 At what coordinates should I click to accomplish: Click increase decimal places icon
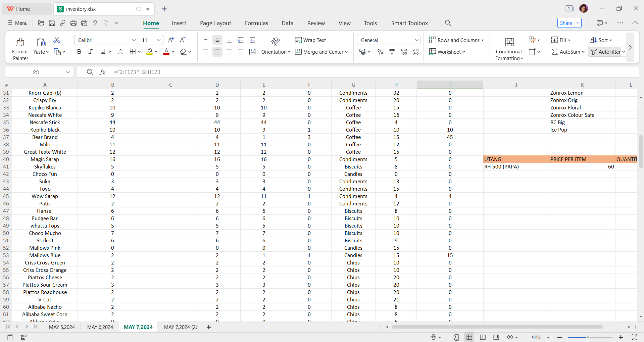[404, 52]
